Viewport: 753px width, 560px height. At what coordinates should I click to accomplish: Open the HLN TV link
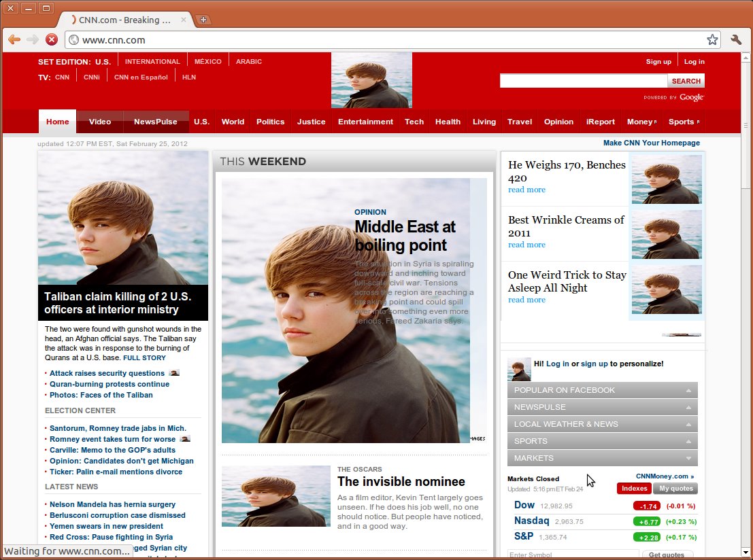pyautogui.click(x=188, y=77)
